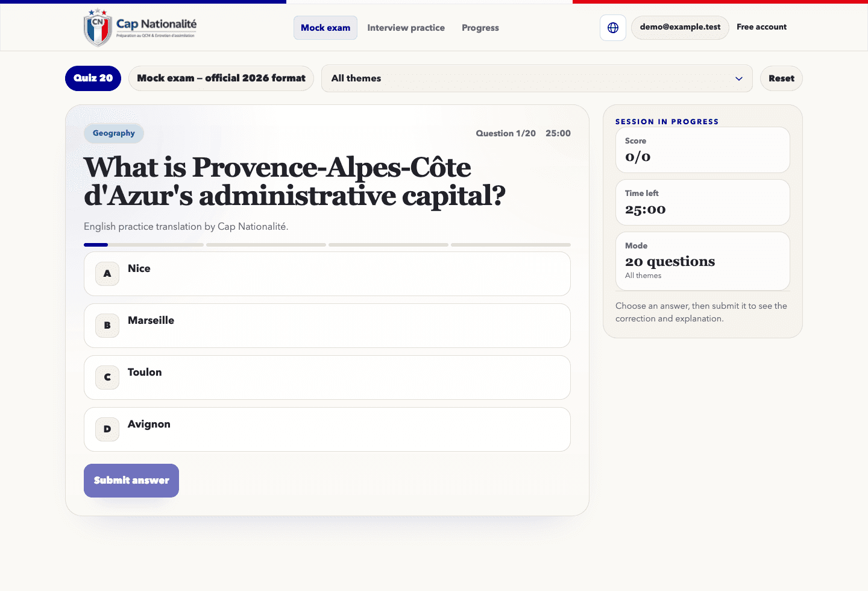Click the first quiz progress bar segment
Screen dimensions: 868x591
(x=143, y=245)
